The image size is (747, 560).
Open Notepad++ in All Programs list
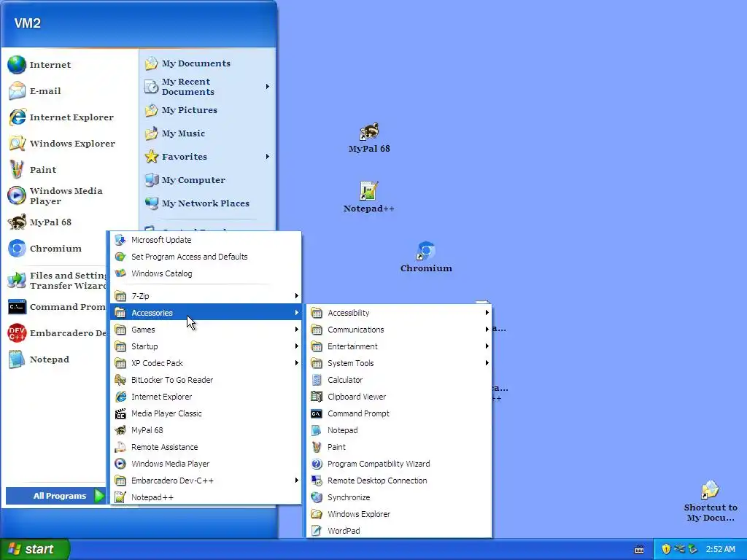pyautogui.click(x=206, y=497)
